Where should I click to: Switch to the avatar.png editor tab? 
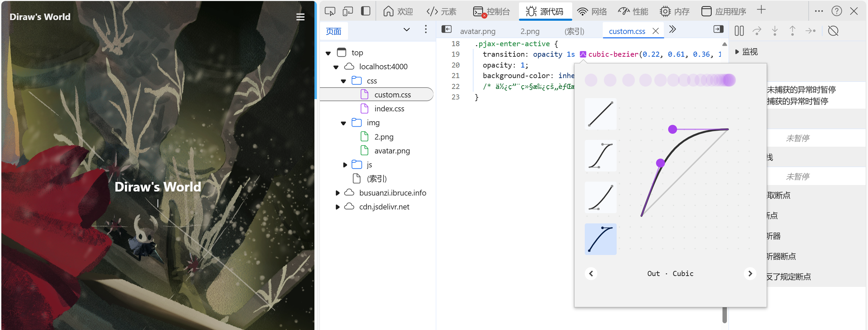point(478,31)
